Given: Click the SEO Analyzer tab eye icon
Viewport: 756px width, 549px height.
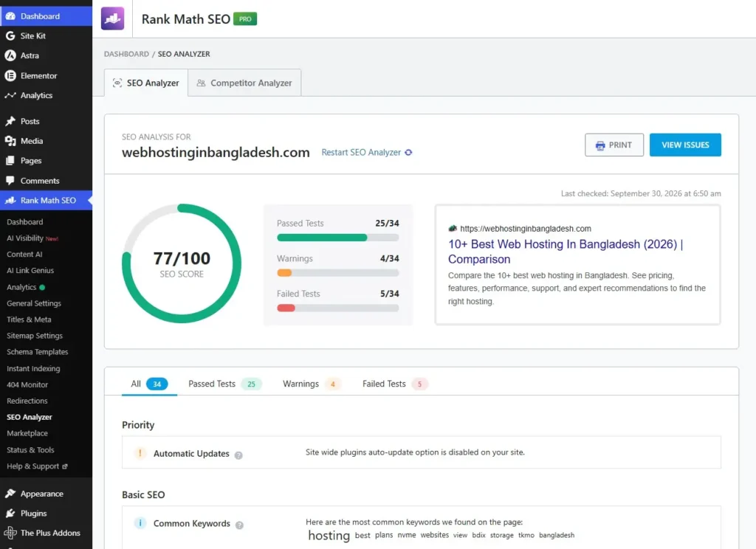Looking at the screenshot, I should coord(117,83).
